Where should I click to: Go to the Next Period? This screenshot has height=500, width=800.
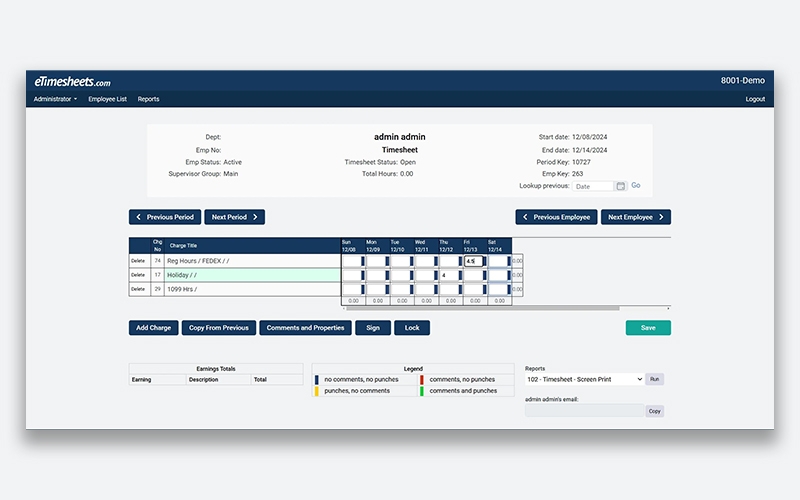[x=235, y=217]
